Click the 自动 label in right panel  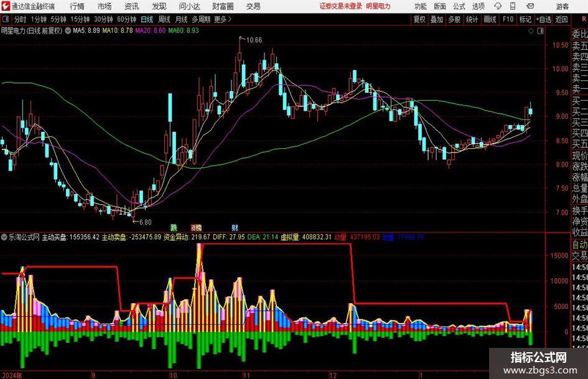(x=580, y=245)
